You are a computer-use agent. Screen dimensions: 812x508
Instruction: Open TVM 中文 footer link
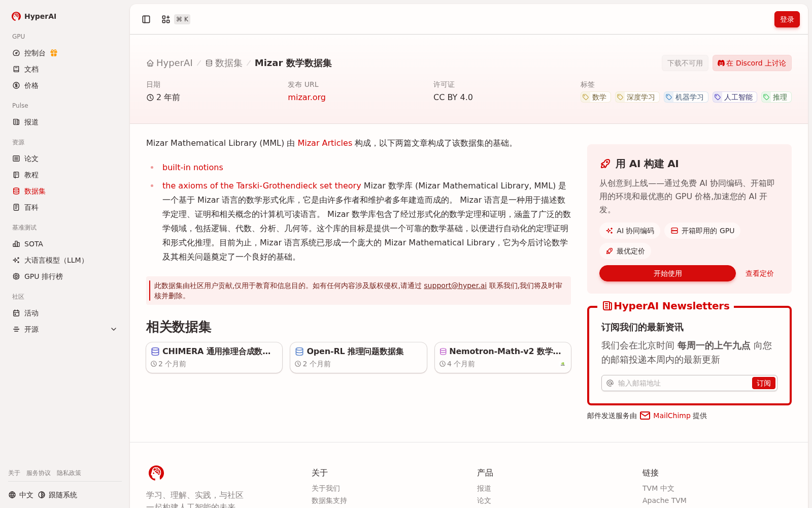(658, 488)
